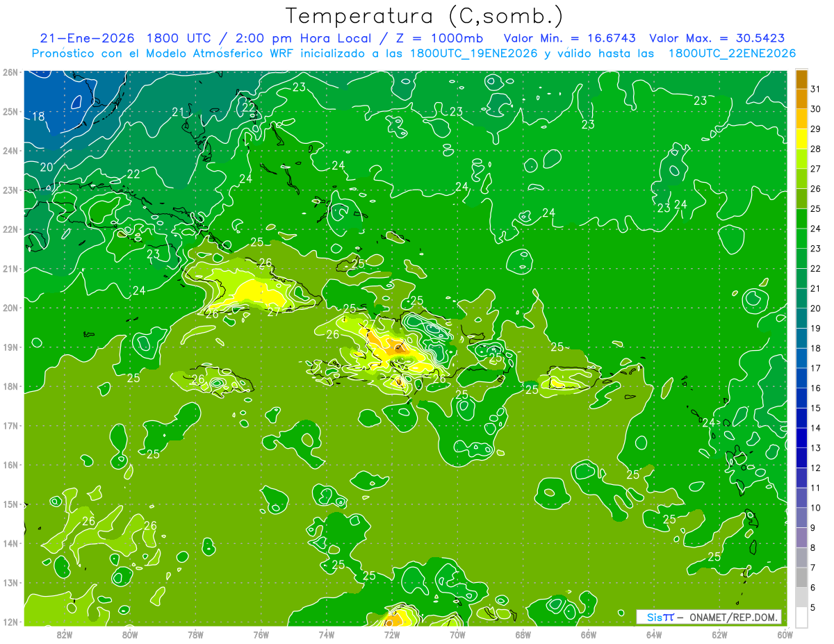The image size is (834, 644).
Task: Click the green colorbar segment between 23 and 24
Action: [x=801, y=239]
